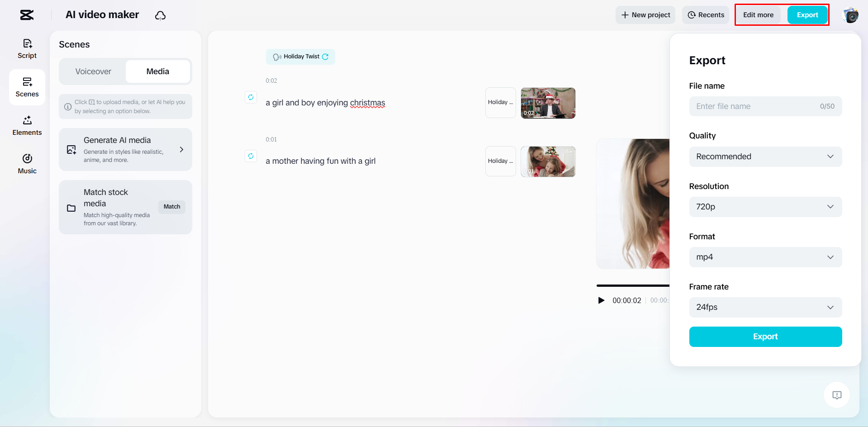Viewport: 868px width, 427px height.
Task: Click the large Export button in panel
Action: 765,337
